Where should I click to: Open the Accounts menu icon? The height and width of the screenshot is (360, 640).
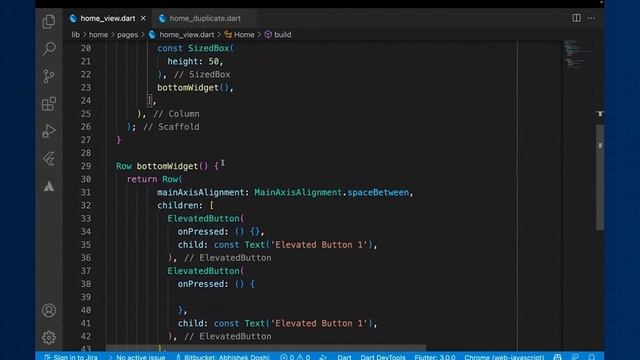coord(49,311)
